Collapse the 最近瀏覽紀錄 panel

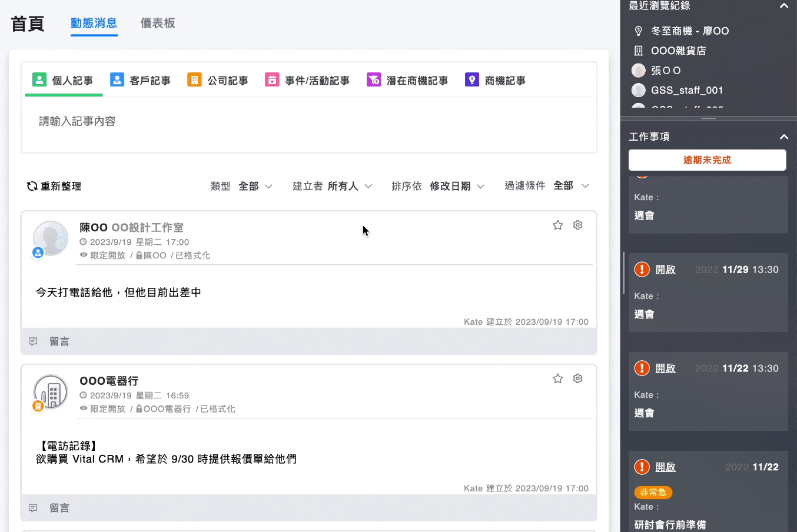click(x=783, y=6)
